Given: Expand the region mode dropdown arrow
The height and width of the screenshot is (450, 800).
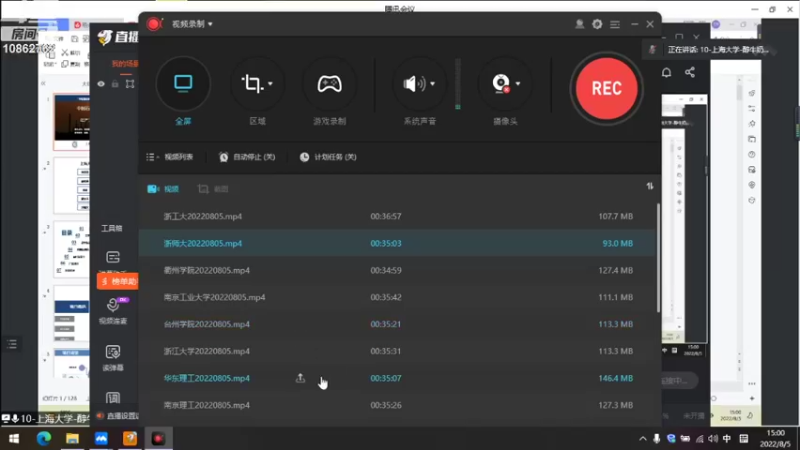Looking at the screenshot, I should [x=270, y=84].
